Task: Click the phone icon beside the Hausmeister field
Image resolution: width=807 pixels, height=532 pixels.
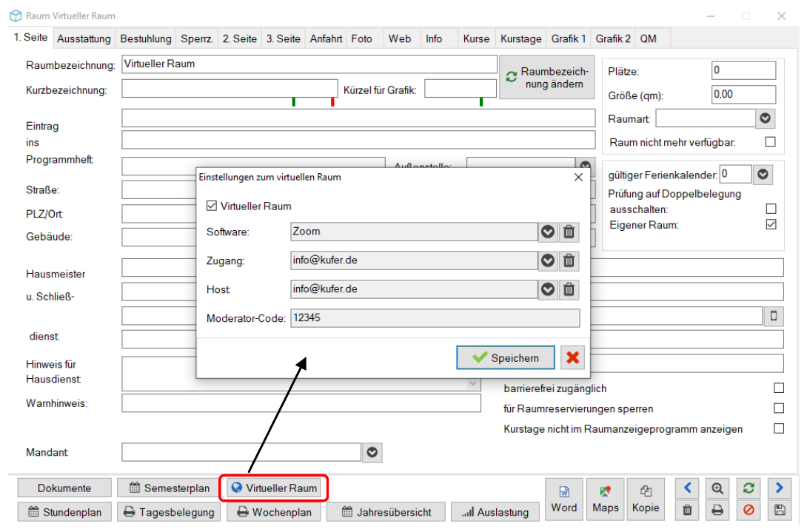Action: pos(774,316)
